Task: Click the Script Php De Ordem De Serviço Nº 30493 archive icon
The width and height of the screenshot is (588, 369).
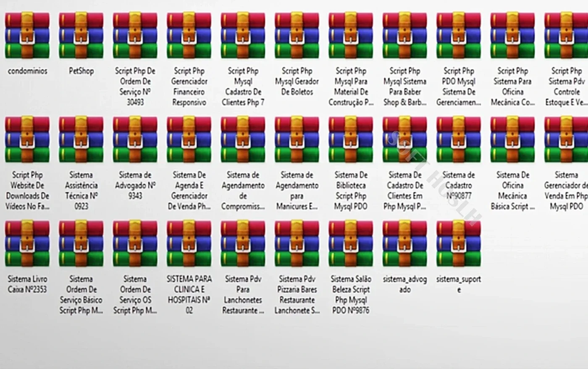Action: tap(135, 35)
